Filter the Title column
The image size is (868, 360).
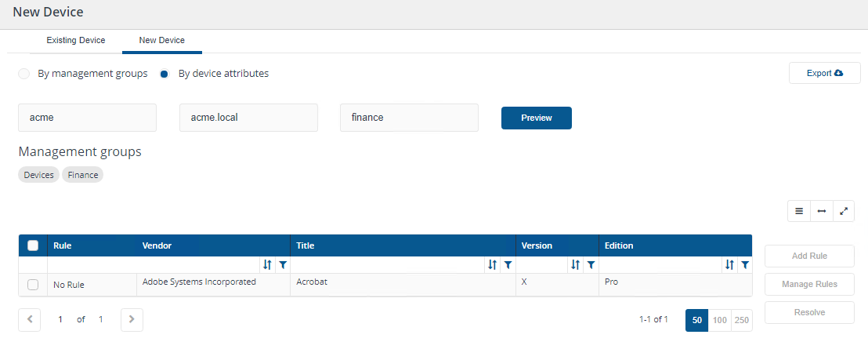click(508, 265)
